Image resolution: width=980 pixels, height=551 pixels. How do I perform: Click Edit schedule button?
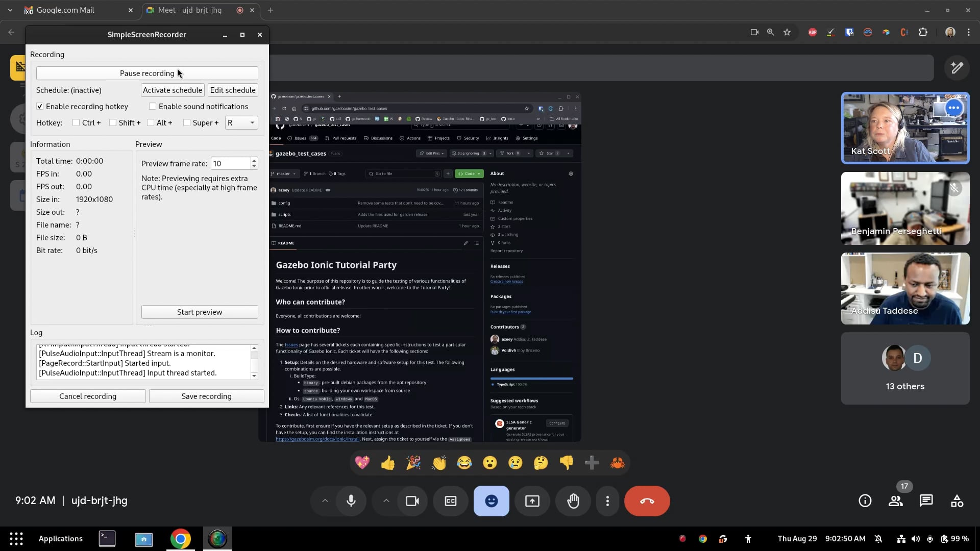(233, 90)
